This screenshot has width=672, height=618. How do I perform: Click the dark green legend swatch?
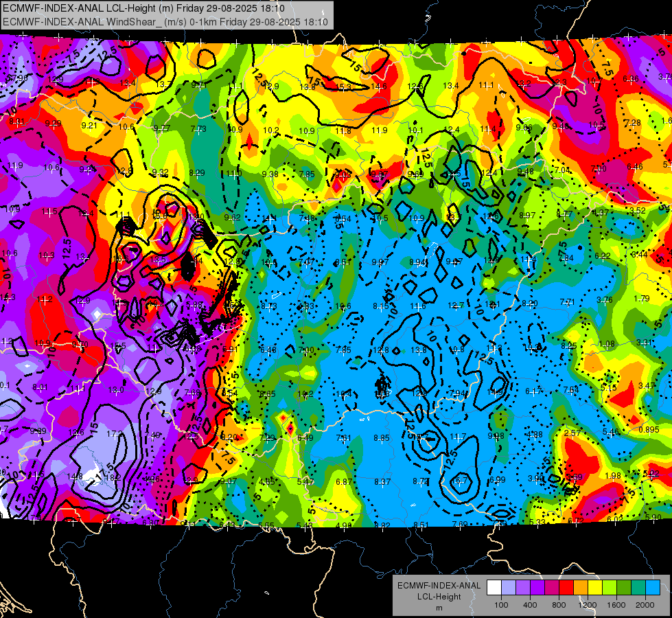(x=624, y=588)
